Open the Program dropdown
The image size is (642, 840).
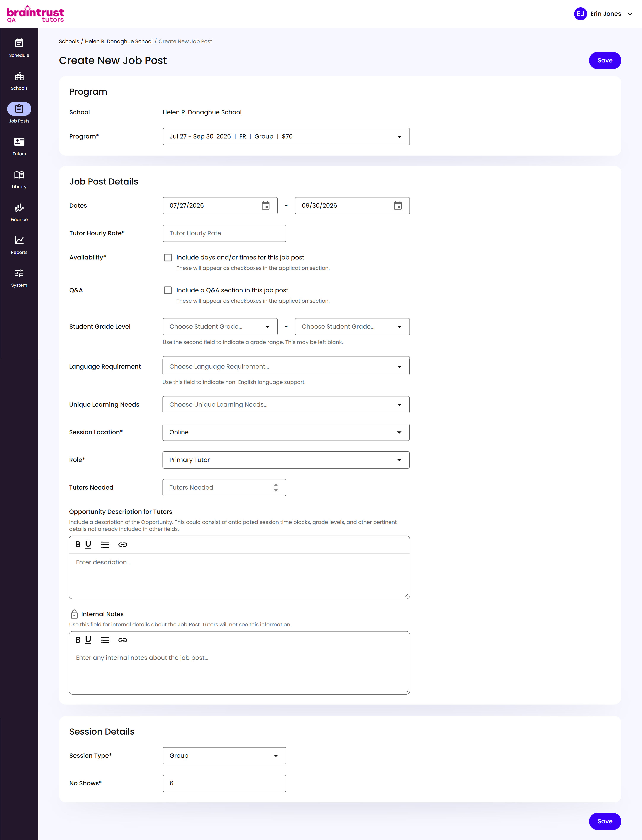point(286,136)
